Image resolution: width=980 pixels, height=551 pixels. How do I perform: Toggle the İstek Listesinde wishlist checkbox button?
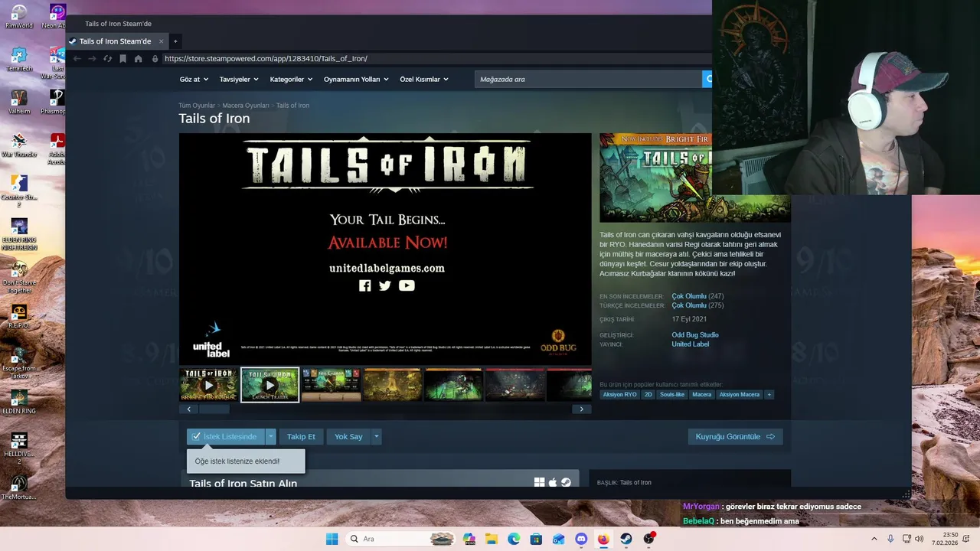tap(226, 436)
